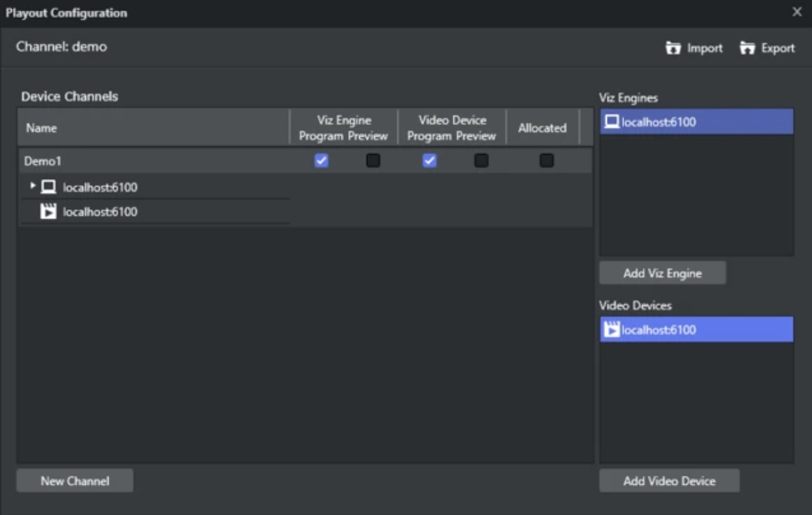This screenshot has width=812, height=515.
Task: Uncheck Video Device Program for Demo1
Action: click(429, 161)
